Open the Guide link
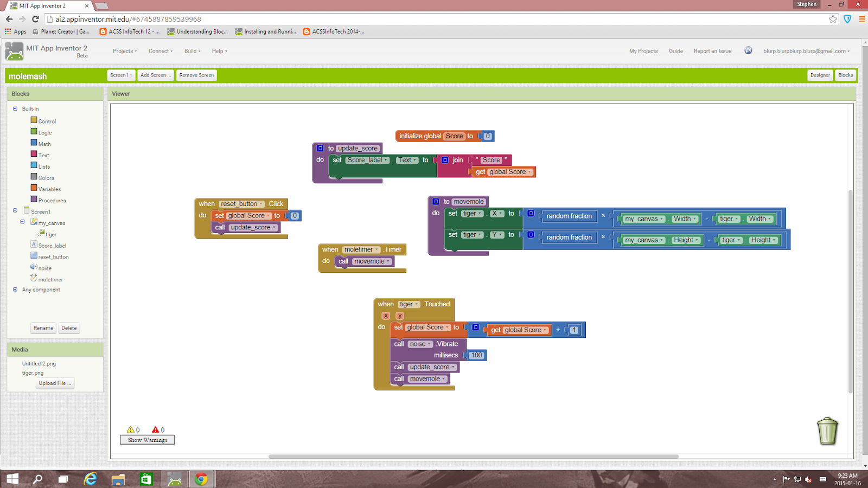 (x=676, y=51)
